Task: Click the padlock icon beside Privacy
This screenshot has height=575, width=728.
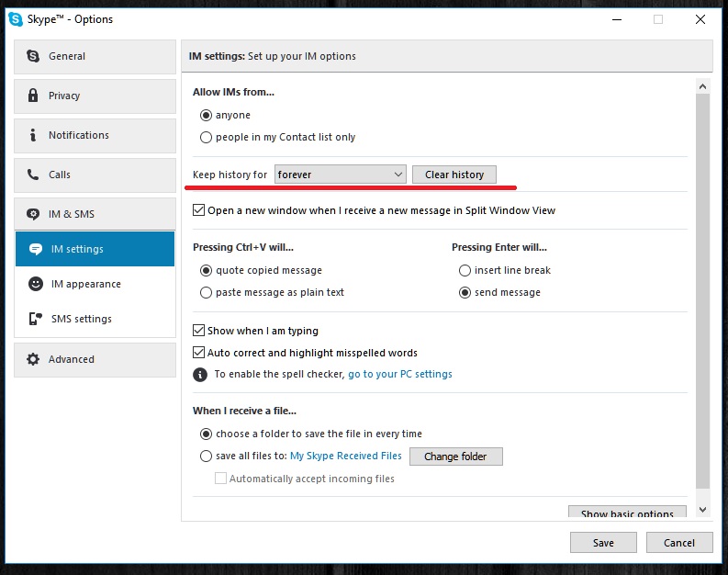Action: 33,96
